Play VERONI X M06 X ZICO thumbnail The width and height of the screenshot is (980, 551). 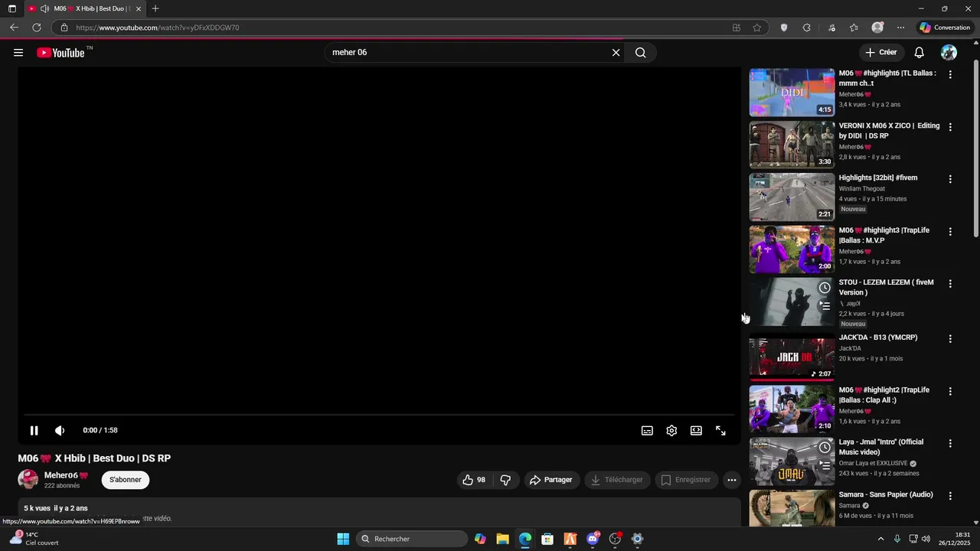pyautogui.click(x=792, y=144)
